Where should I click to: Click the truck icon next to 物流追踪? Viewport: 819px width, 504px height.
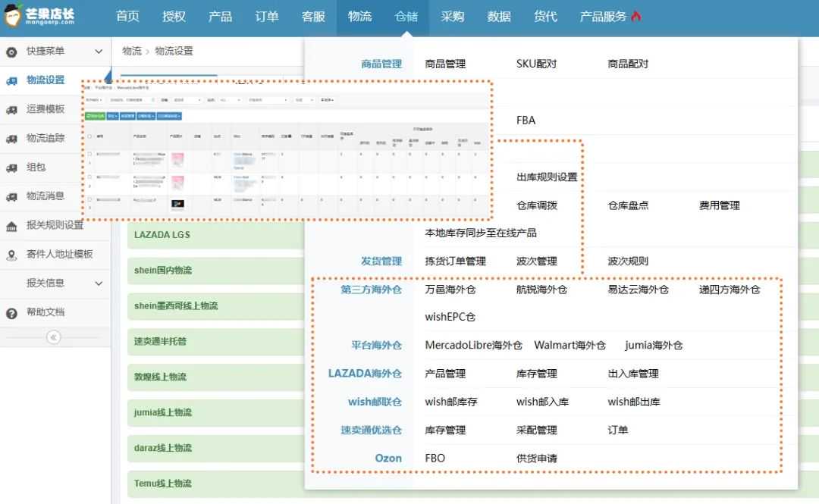11,139
